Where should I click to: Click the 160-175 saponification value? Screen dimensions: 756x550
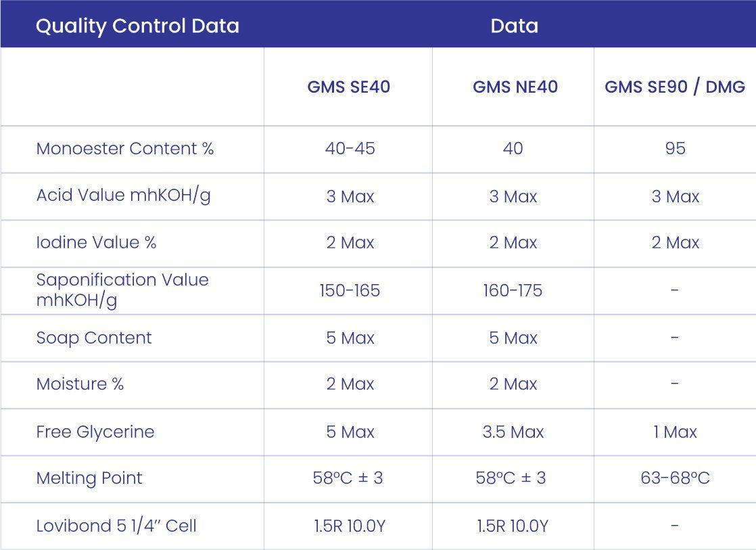[513, 290]
